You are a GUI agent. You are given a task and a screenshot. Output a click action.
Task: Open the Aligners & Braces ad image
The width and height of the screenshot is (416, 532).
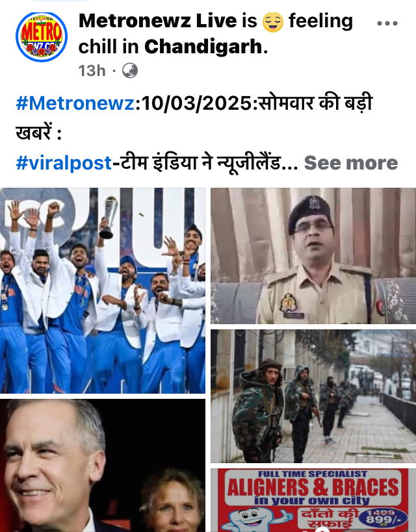(x=313, y=500)
